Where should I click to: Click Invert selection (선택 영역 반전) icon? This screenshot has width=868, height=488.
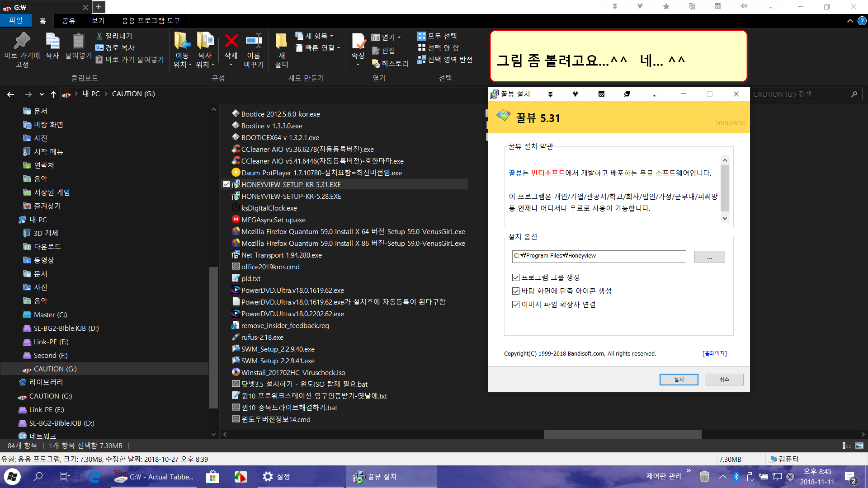(421, 60)
